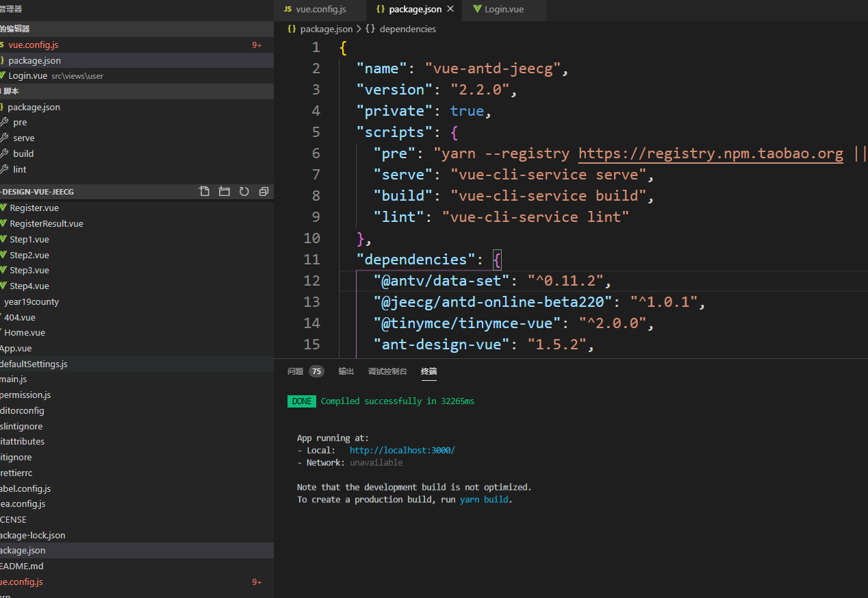
Task: Open the eslintignore file in the file tree
Action: tap(137, 426)
